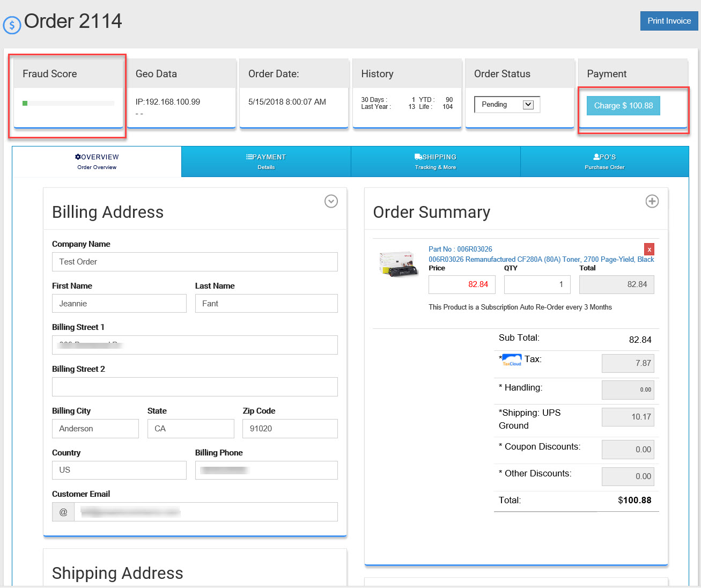The height and width of the screenshot is (588, 701).
Task: Collapse the Billing Address panel chevron
Action: (x=331, y=201)
